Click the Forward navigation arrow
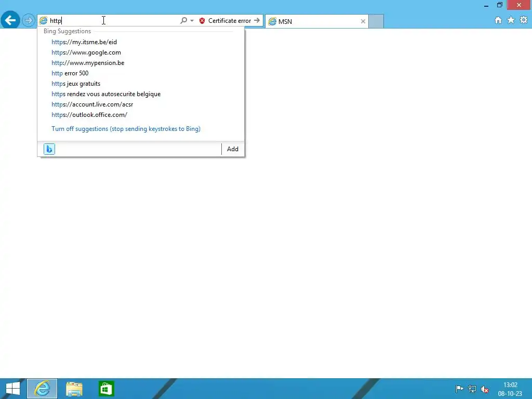This screenshot has width=532, height=399. click(x=29, y=21)
